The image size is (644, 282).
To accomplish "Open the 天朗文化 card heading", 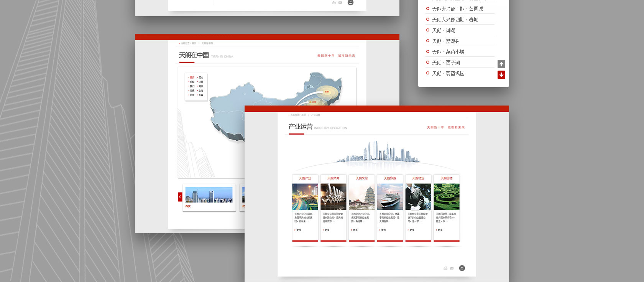I will pos(361,178).
